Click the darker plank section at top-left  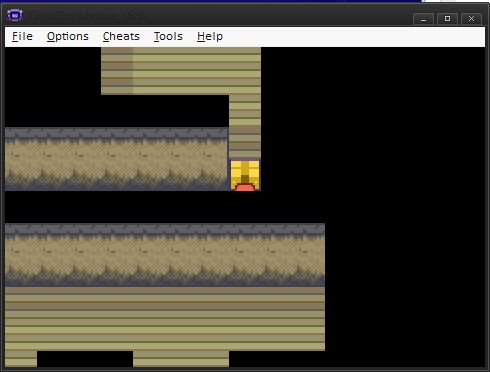(117, 71)
